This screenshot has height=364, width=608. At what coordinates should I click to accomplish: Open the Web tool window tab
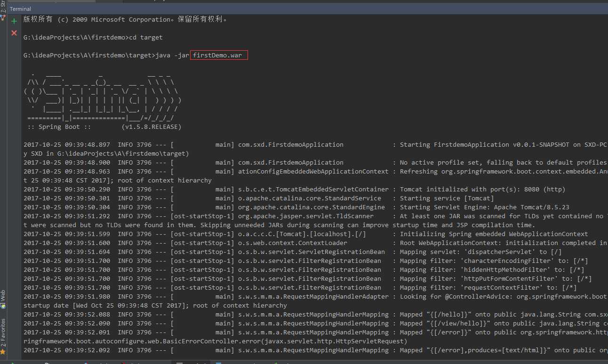click(3, 299)
